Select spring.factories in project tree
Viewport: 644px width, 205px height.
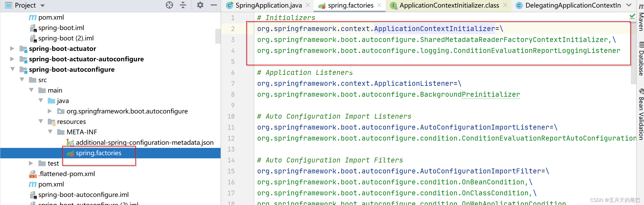pos(98,153)
